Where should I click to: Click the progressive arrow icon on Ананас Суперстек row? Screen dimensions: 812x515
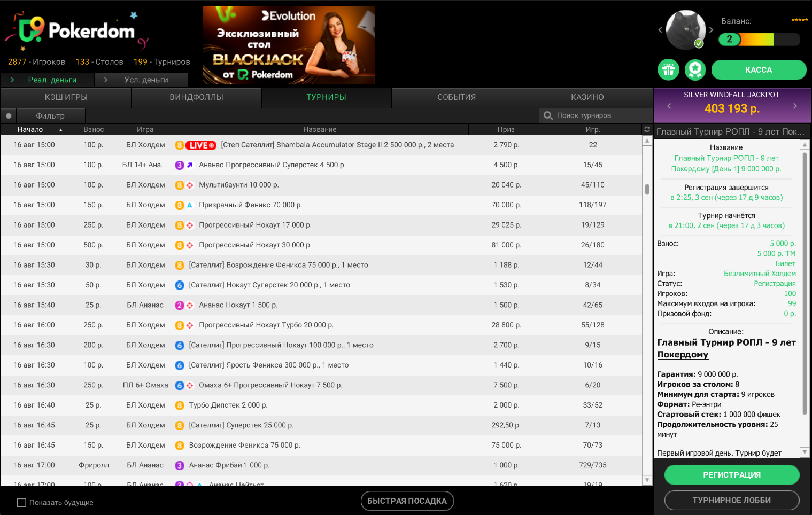point(190,165)
